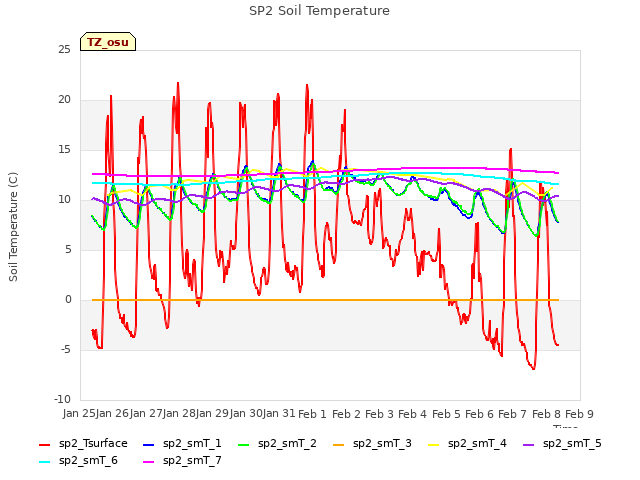The image size is (640, 480).
Task: Click the Feb 2 x-axis date label
Action: (x=346, y=414)
